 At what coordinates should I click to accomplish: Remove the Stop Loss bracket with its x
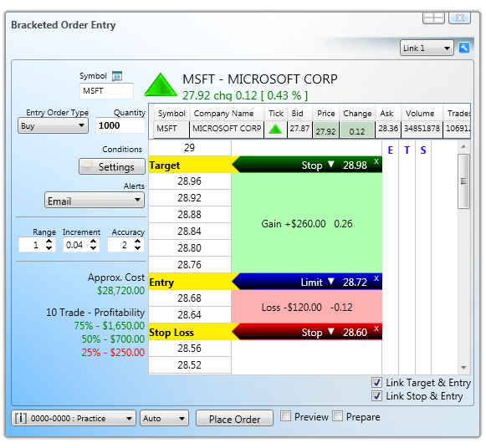coord(376,328)
